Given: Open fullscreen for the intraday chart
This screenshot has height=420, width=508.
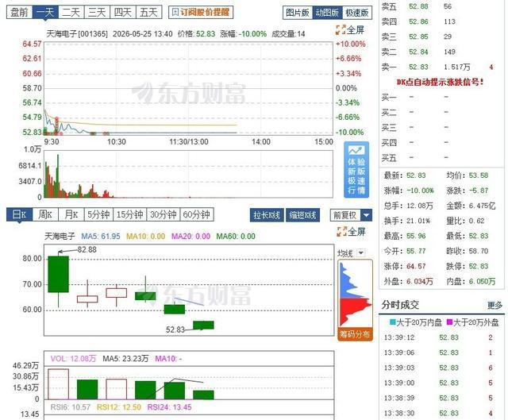Looking at the screenshot, I should (350, 30).
